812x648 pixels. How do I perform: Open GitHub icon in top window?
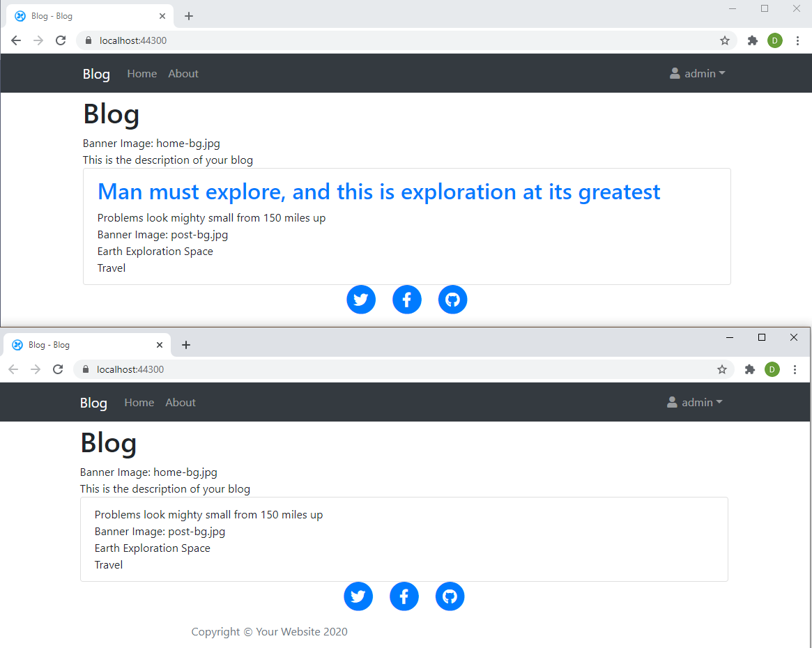(x=452, y=300)
